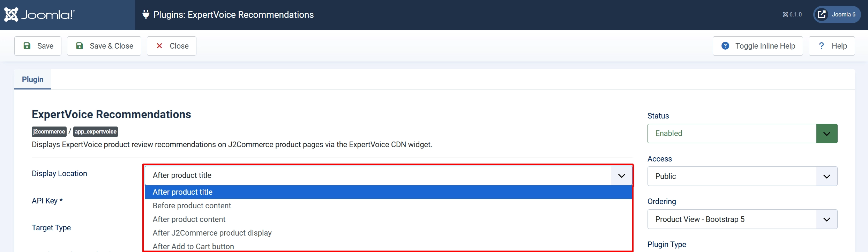Click the red X Close icon

(x=159, y=46)
